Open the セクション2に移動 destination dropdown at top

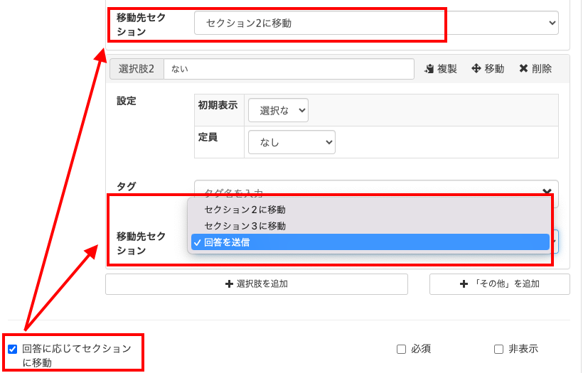(375, 23)
